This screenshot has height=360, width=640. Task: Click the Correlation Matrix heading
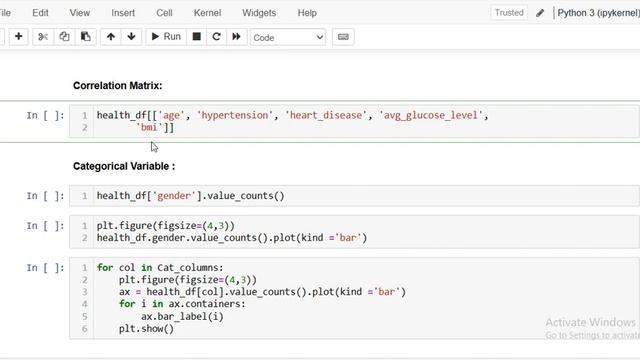(118, 86)
